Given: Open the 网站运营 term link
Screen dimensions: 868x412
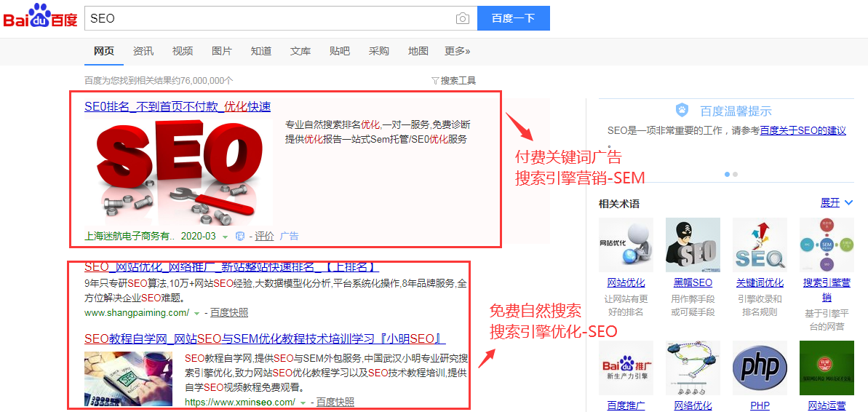Looking at the screenshot, I should coord(827,405).
